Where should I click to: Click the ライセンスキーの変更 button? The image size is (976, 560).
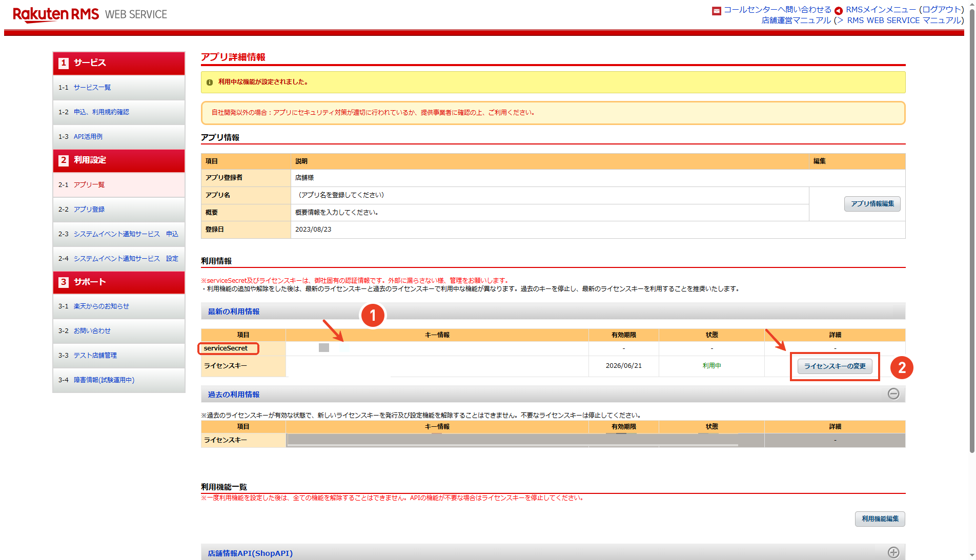tap(835, 366)
